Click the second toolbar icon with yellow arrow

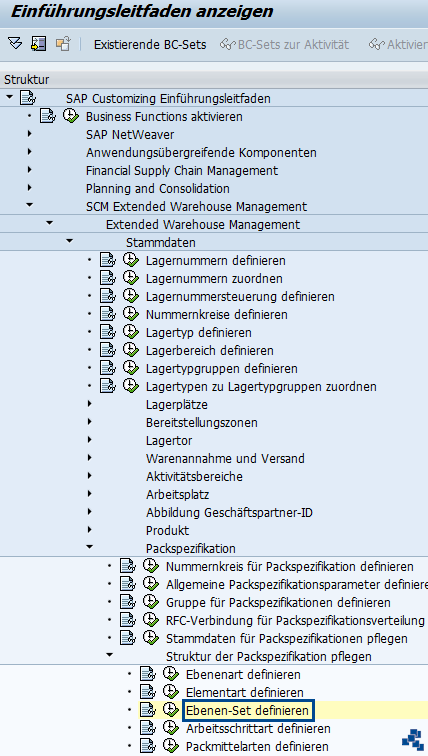point(39,44)
